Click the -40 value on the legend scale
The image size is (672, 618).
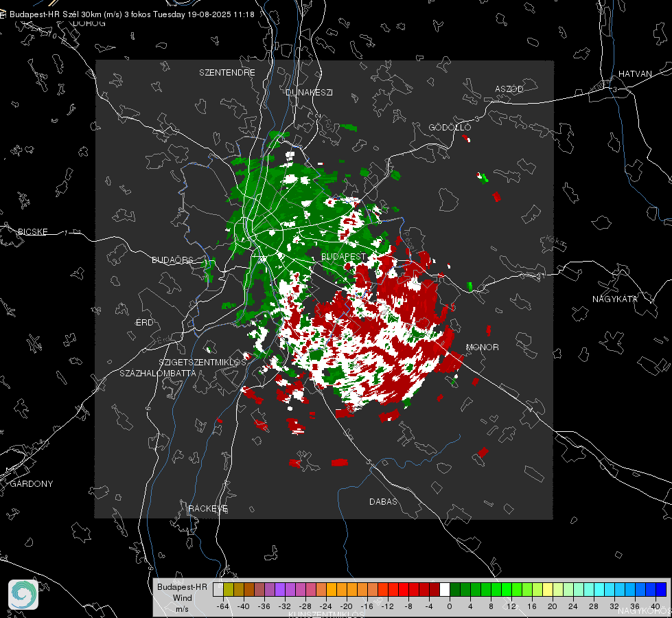(x=244, y=606)
